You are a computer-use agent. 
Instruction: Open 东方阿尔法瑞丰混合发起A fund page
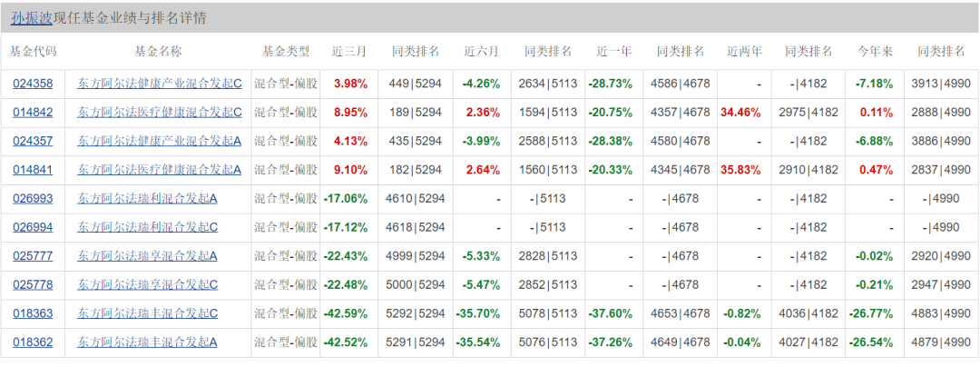pos(148,342)
